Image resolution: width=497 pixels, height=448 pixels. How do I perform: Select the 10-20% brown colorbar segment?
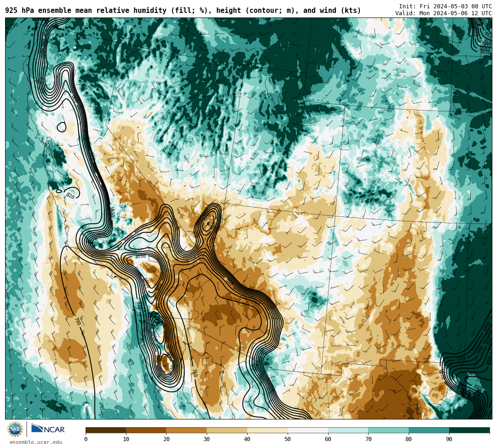(x=146, y=430)
